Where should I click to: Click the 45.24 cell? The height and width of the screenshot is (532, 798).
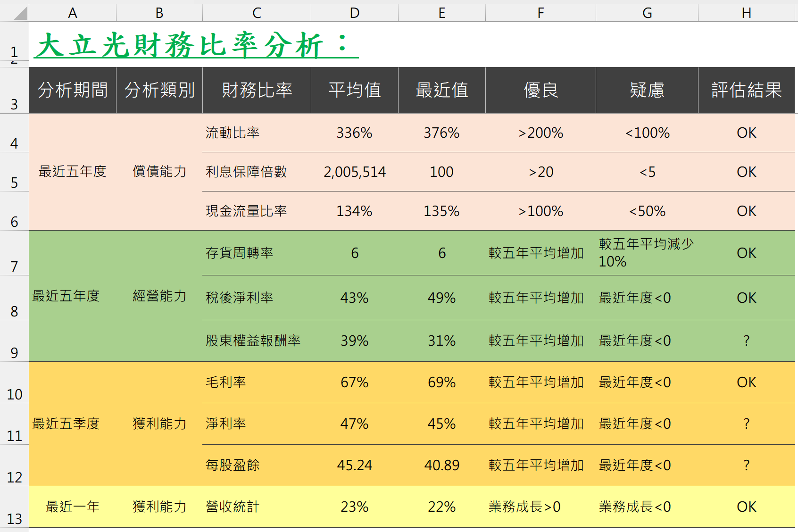click(x=355, y=465)
